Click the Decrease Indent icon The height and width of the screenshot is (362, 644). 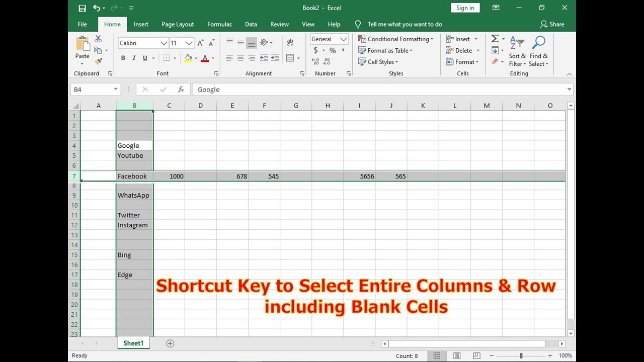[264, 58]
